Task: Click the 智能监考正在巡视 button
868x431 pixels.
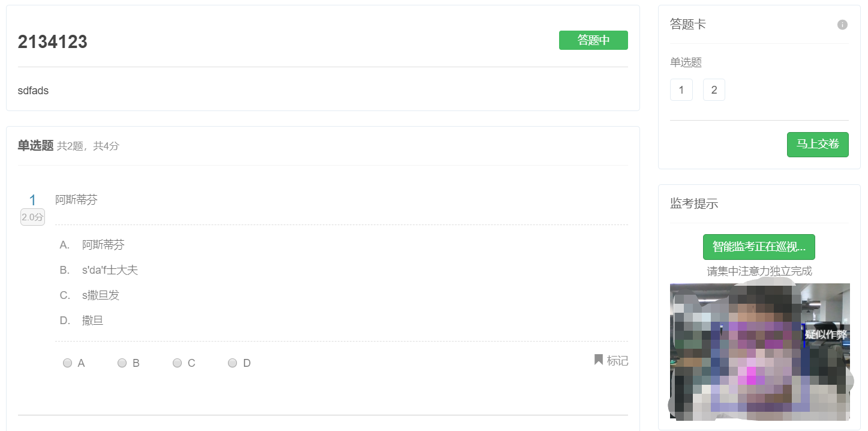Action: tap(759, 247)
